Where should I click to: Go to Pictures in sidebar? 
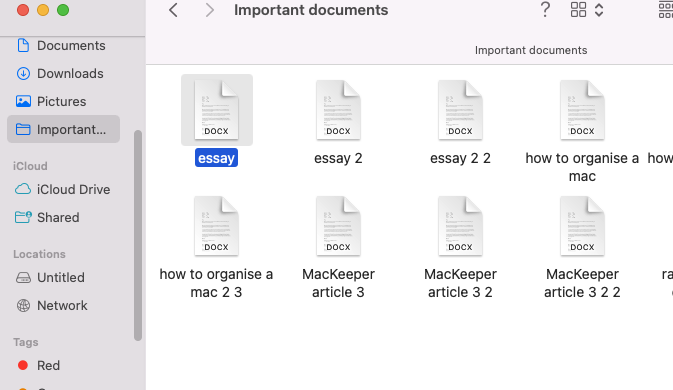pos(51,101)
